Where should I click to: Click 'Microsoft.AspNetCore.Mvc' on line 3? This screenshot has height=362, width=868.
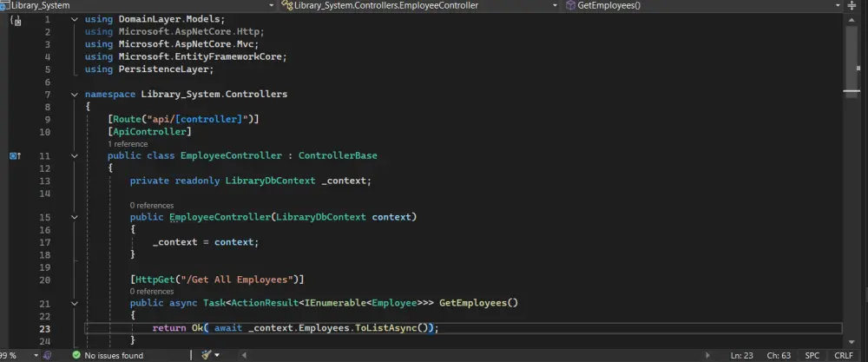click(188, 44)
